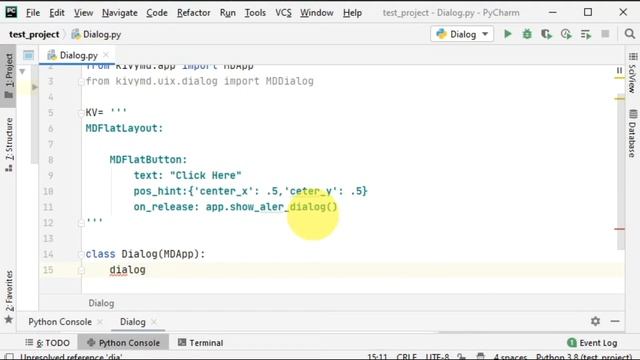640x360 pixels.
Task: Close the Python Console panel tab
Action: coord(100,322)
